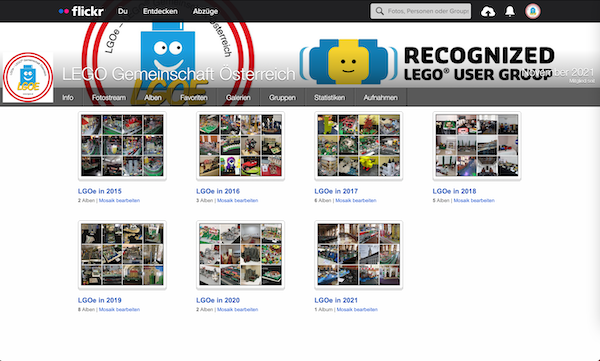Image resolution: width=600 pixels, height=361 pixels.
Task: Switch to the Favoriten tab
Action: (x=194, y=98)
